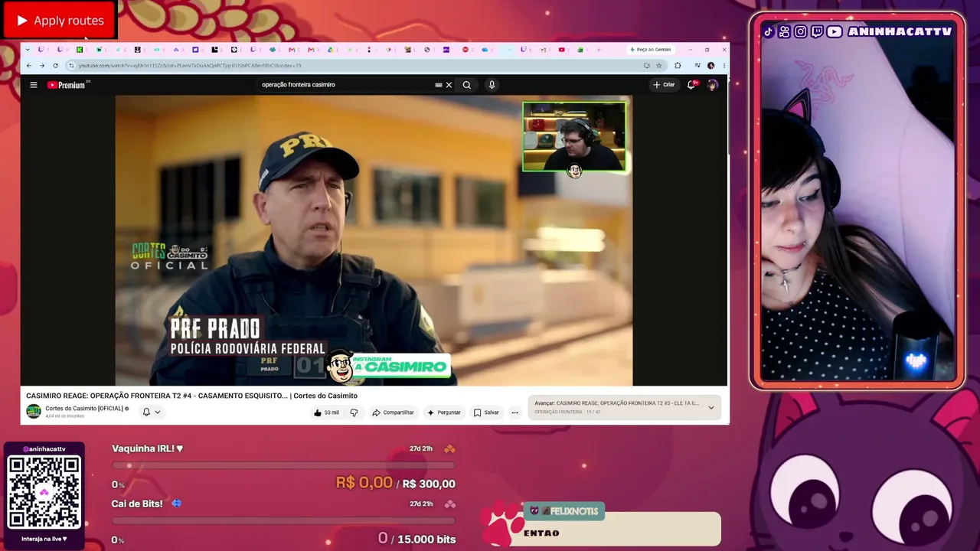Image resolution: width=980 pixels, height=551 pixels.
Task: Save the video with Salvar
Action: 486,412
